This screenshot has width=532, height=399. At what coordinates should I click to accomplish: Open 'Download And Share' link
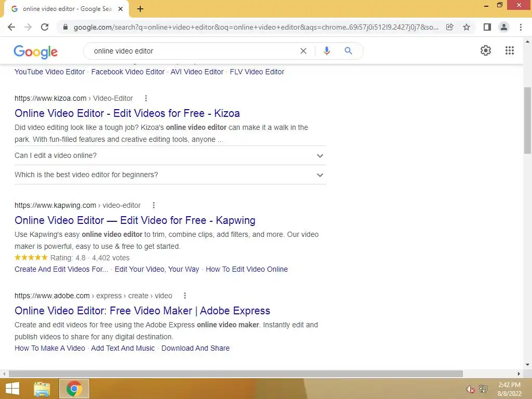click(195, 349)
